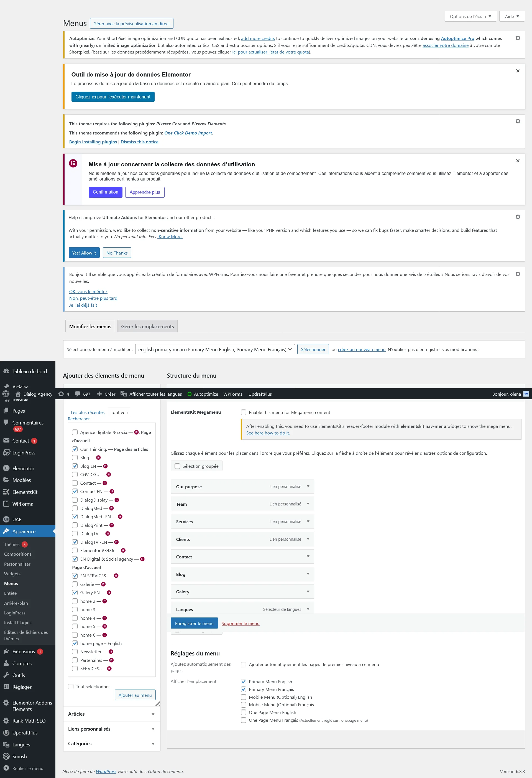Switch to Gérer les emplacements tab
Viewport: 532px width, 778px height.
tap(147, 326)
